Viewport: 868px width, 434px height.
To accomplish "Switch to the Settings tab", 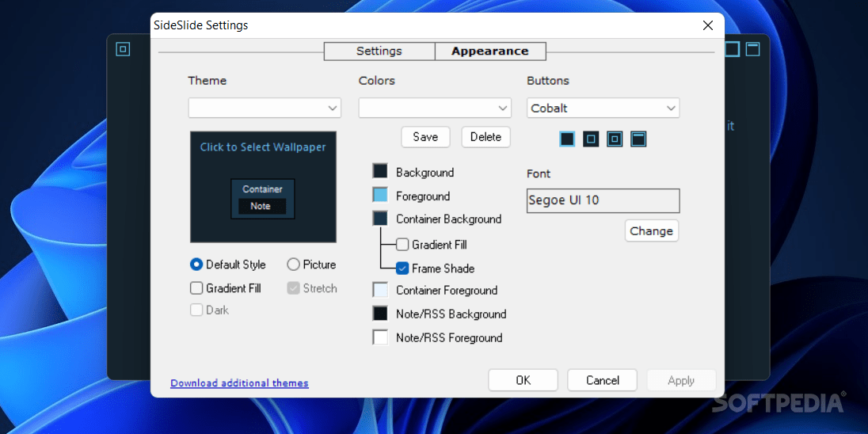I will [379, 51].
